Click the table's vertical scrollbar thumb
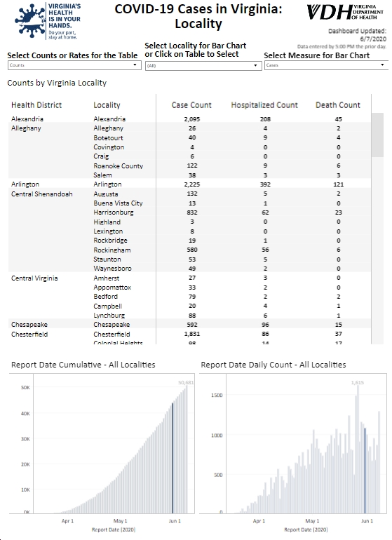Screen dimensions: 392x540 pos(377,135)
